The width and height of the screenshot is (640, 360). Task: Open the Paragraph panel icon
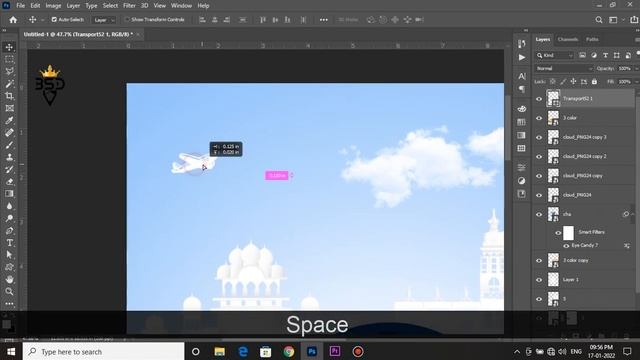pos(522,89)
